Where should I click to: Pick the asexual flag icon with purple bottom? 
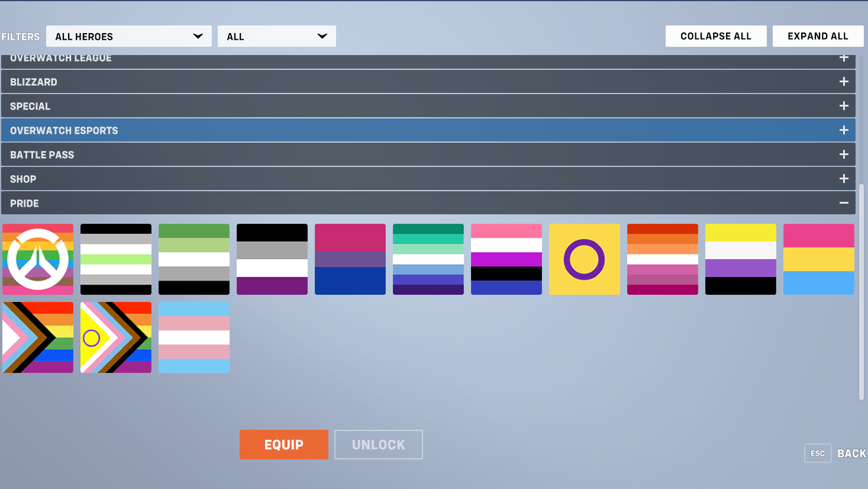[272, 259]
